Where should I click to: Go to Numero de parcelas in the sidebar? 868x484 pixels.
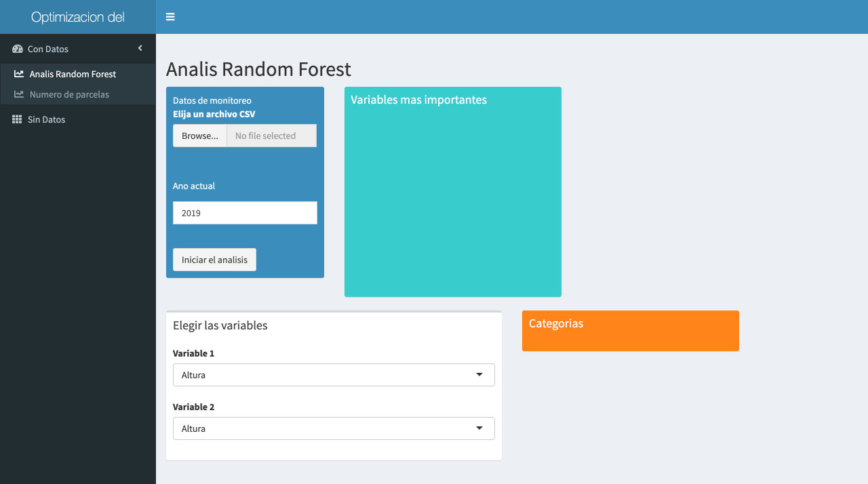click(x=69, y=94)
